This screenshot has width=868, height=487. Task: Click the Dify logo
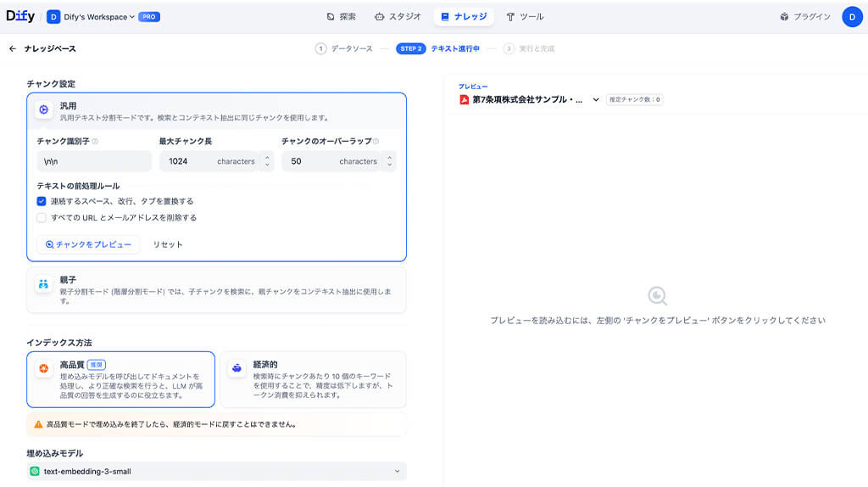pyautogui.click(x=20, y=16)
